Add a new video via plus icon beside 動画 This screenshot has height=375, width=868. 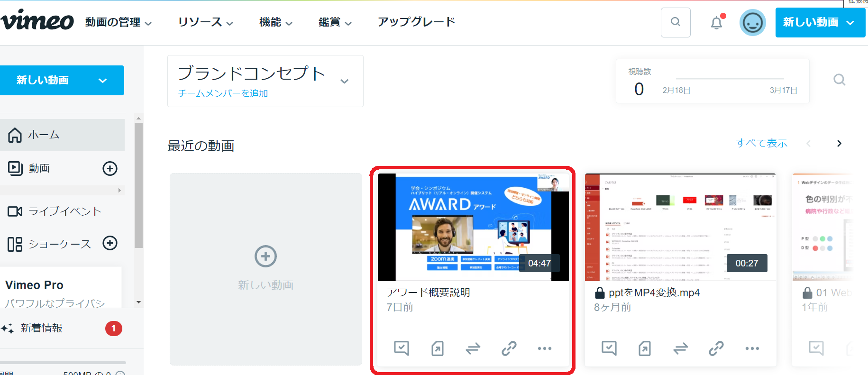110,168
